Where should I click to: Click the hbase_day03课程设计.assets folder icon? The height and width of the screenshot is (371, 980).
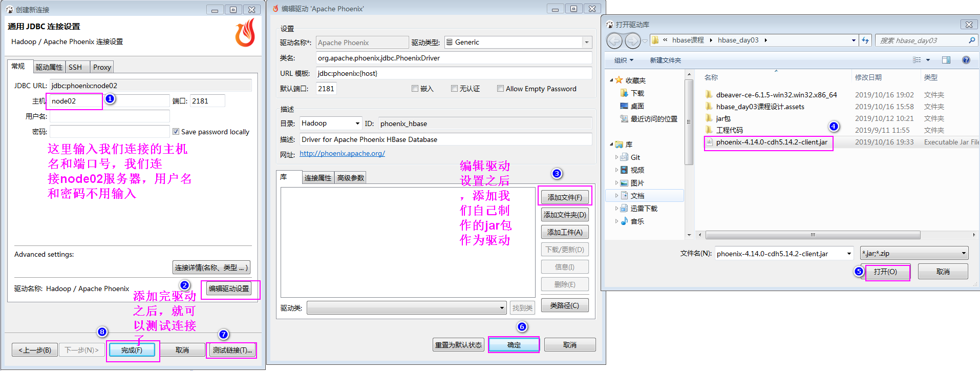coord(709,106)
